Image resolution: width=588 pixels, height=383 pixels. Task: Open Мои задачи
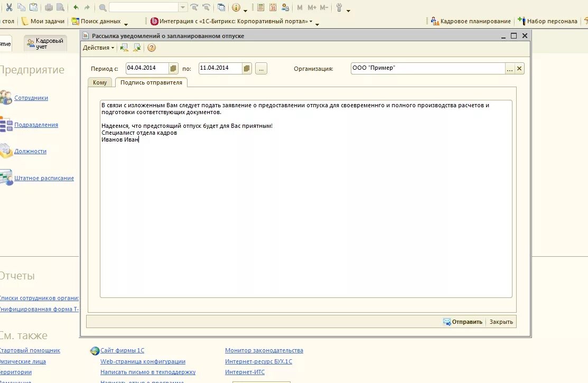point(43,21)
